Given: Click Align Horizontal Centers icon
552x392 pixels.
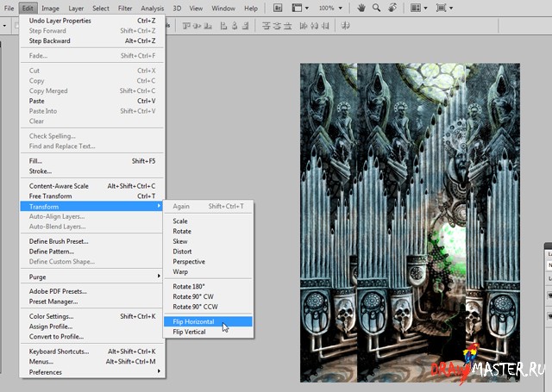Looking at the screenshot, I should [x=235, y=26].
